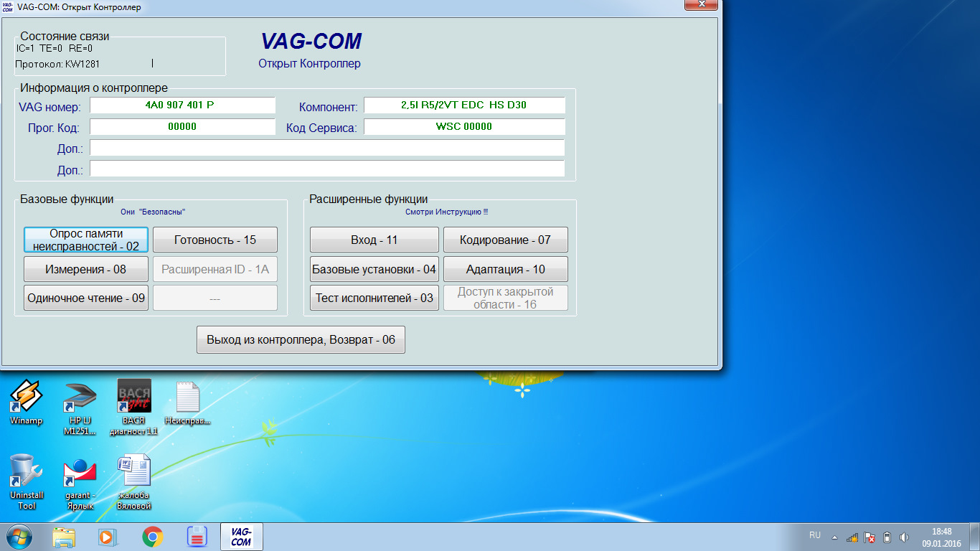Open HP LJ M1251 scanner shortcut
Viewport: 980px width, 551px height.
[80, 408]
